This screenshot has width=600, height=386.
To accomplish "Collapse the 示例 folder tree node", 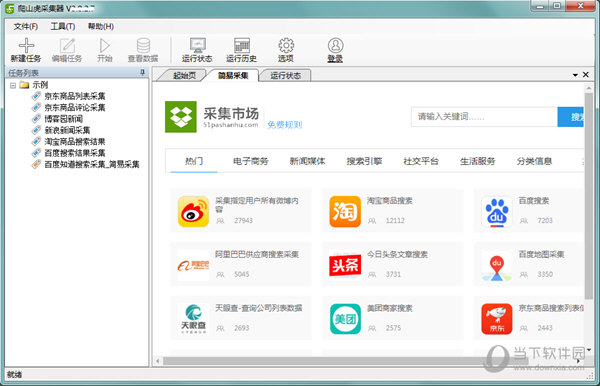I will 13,85.
